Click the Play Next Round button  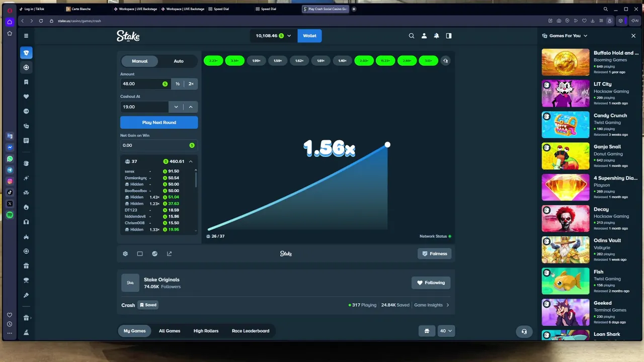159,122
